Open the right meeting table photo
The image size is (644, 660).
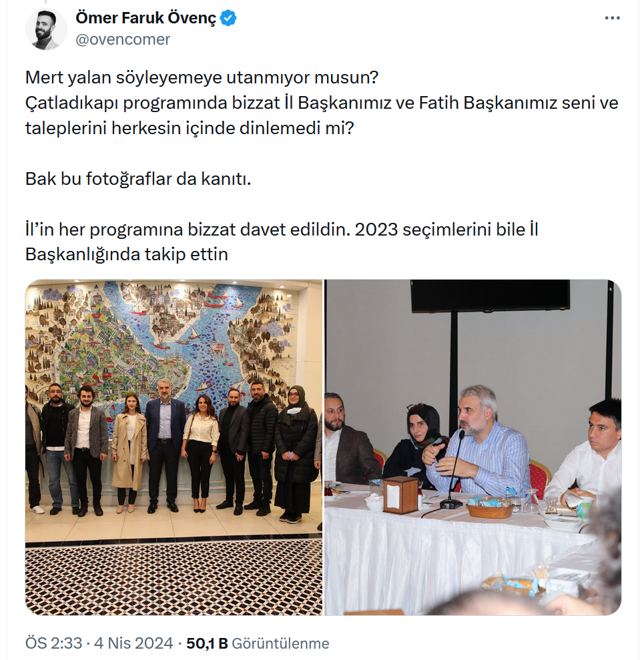pos(472,447)
